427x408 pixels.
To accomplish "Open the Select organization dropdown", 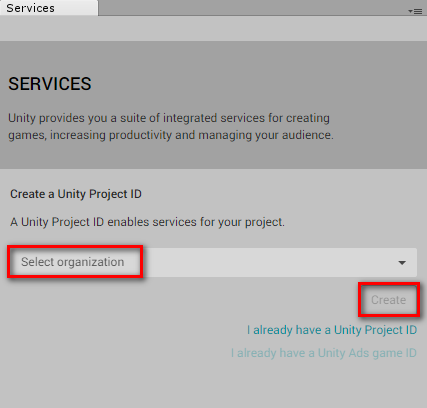I will click(213, 262).
